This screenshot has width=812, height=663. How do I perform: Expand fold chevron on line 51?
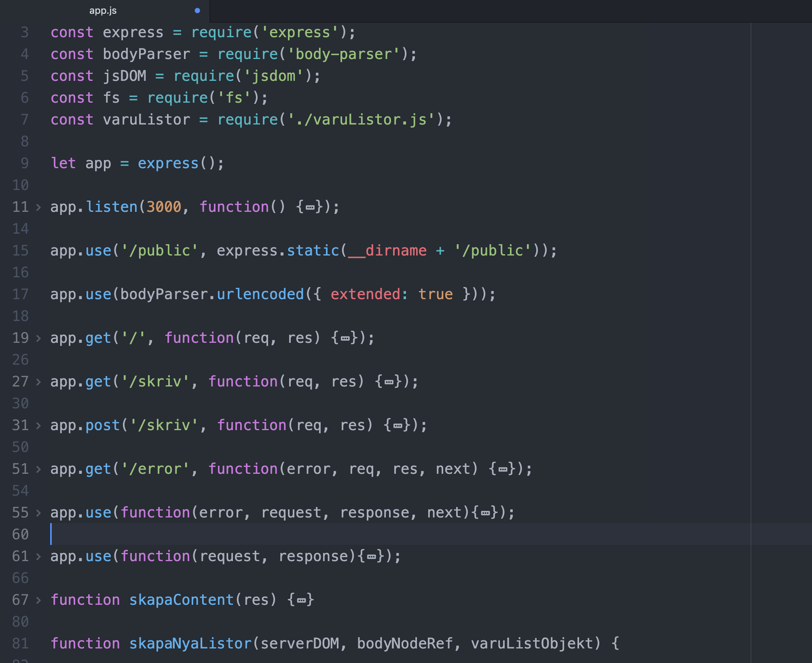pyautogui.click(x=38, y=469)
